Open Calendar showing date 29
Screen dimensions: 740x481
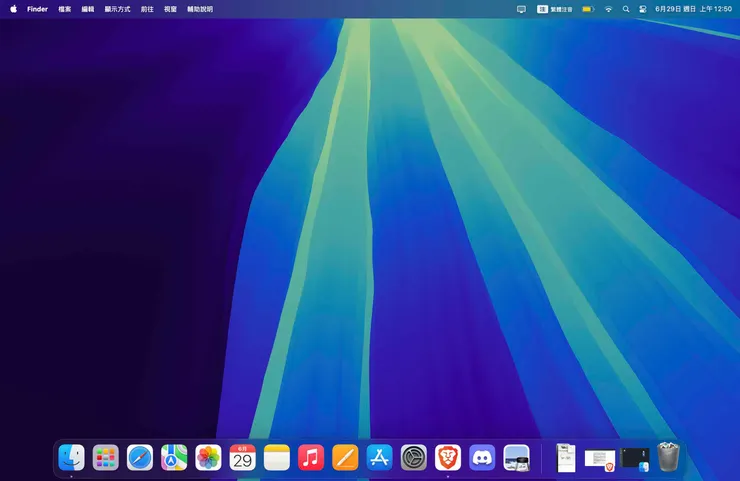pyautogui.click(x=243, y=458)
